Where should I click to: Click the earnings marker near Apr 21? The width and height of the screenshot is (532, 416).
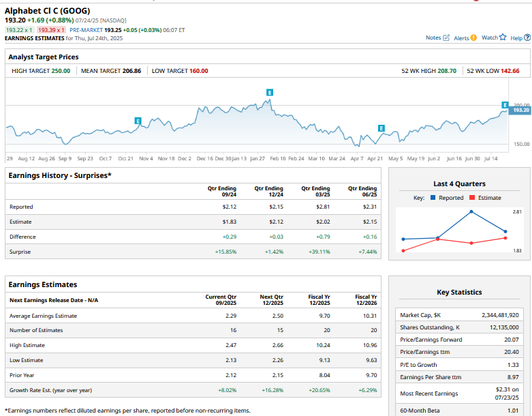381,128
